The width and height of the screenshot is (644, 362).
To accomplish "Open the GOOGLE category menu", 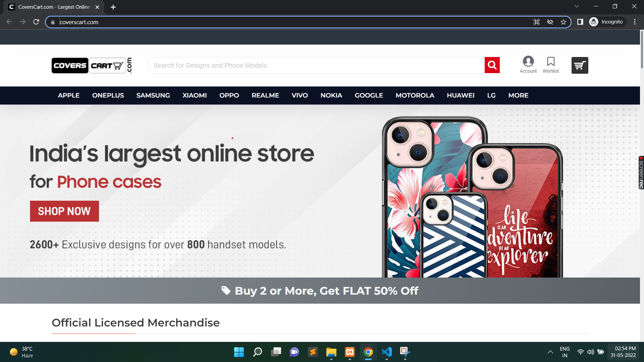I will click(x=369, y=96).
